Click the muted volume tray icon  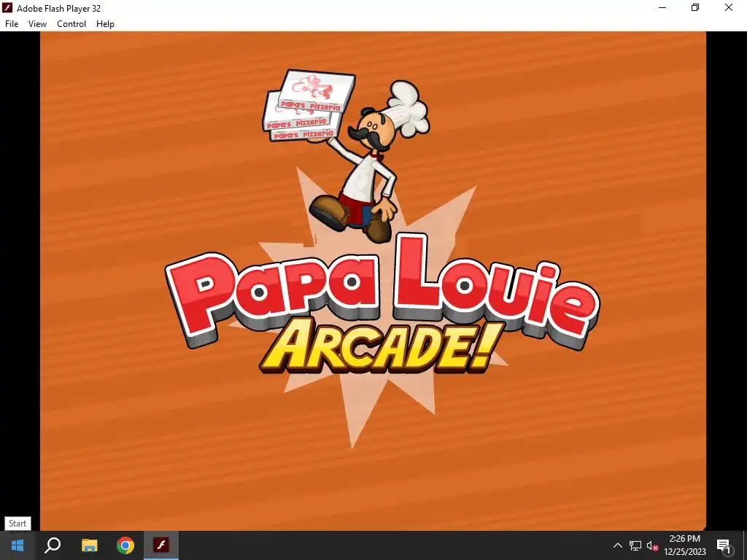653,545
